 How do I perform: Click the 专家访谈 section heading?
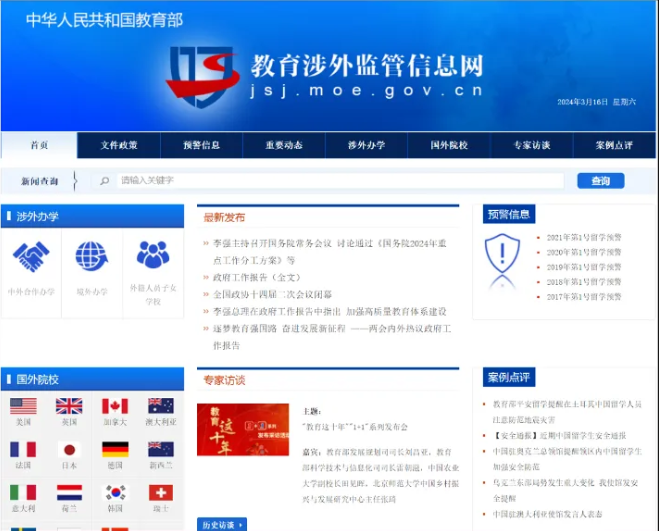[x=224, y=380]
